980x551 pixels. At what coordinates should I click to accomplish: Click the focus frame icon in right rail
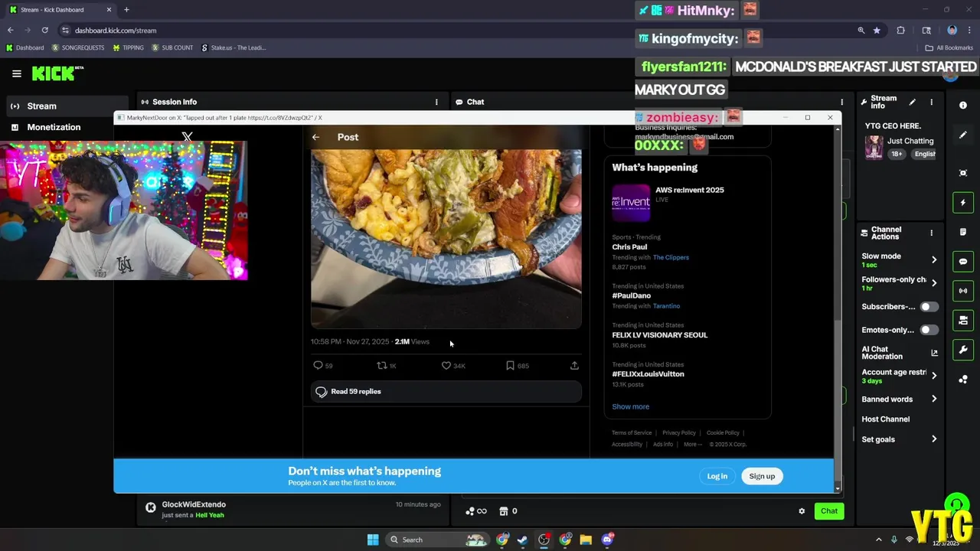pyautogui.click(x=963, y=173)
